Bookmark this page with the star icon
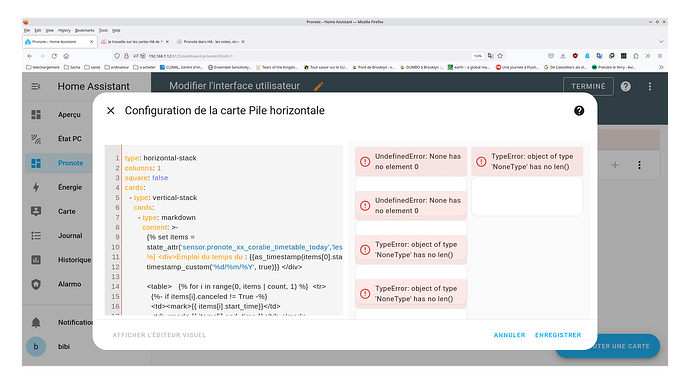This screenshot has width=690, height=392. (x=500, y=56)
